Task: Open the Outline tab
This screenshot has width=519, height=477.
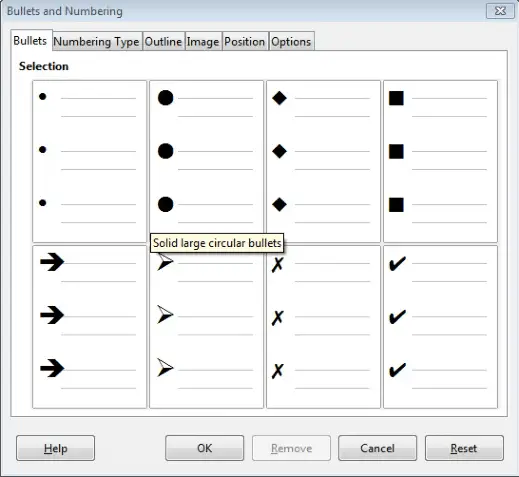Action: click(x=163, y=42)
